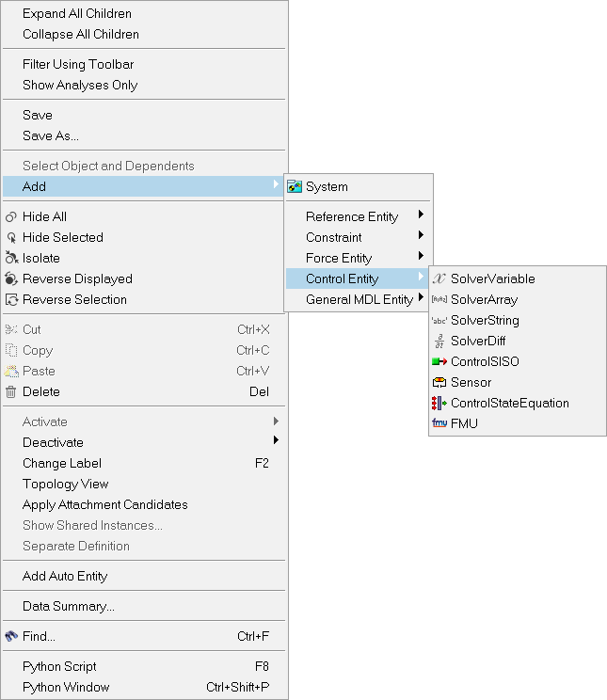Click the Sensor icon

pos(439,382)
